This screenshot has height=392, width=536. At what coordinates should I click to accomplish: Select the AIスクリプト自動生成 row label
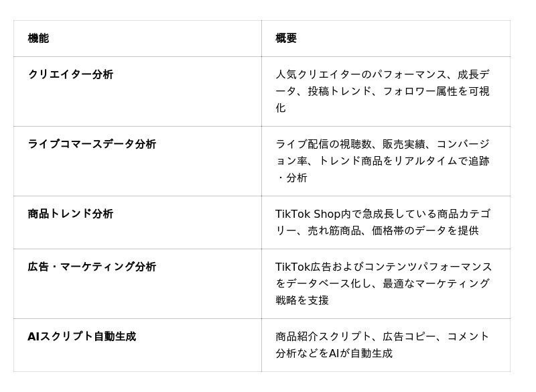(x=82, y=336)
